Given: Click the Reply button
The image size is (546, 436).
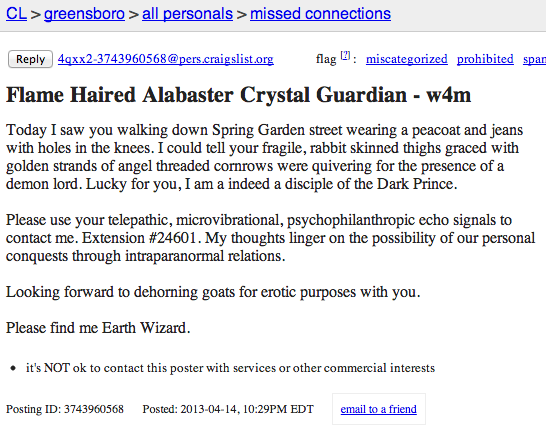Looking at the screenshot, I should coord(30,59).
